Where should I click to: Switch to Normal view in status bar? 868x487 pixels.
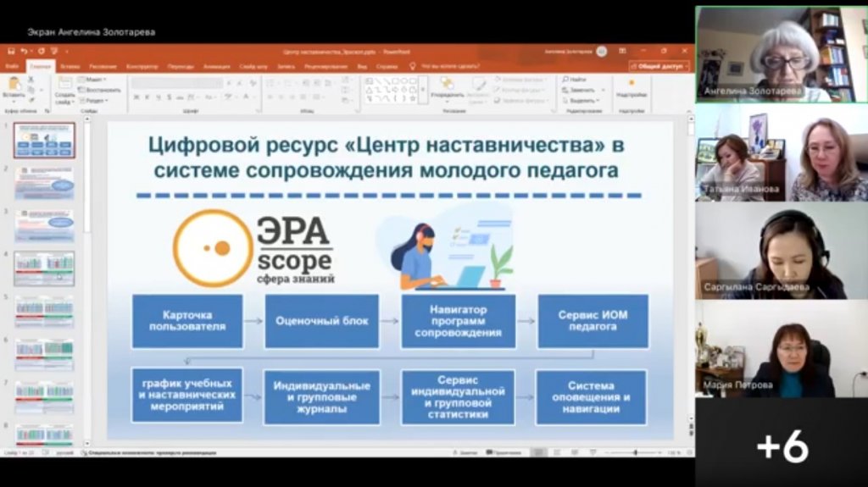[x=538, y=452]
